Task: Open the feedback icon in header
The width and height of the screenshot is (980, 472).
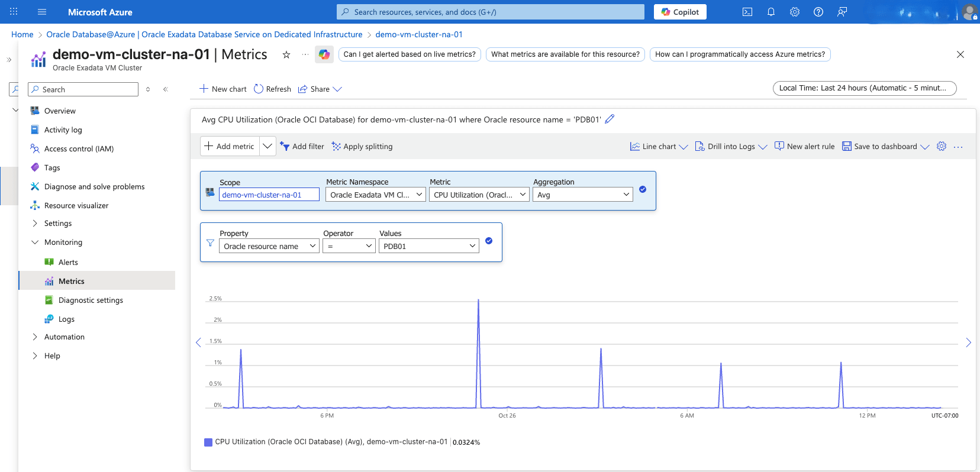Action: [x=842, y=12]
